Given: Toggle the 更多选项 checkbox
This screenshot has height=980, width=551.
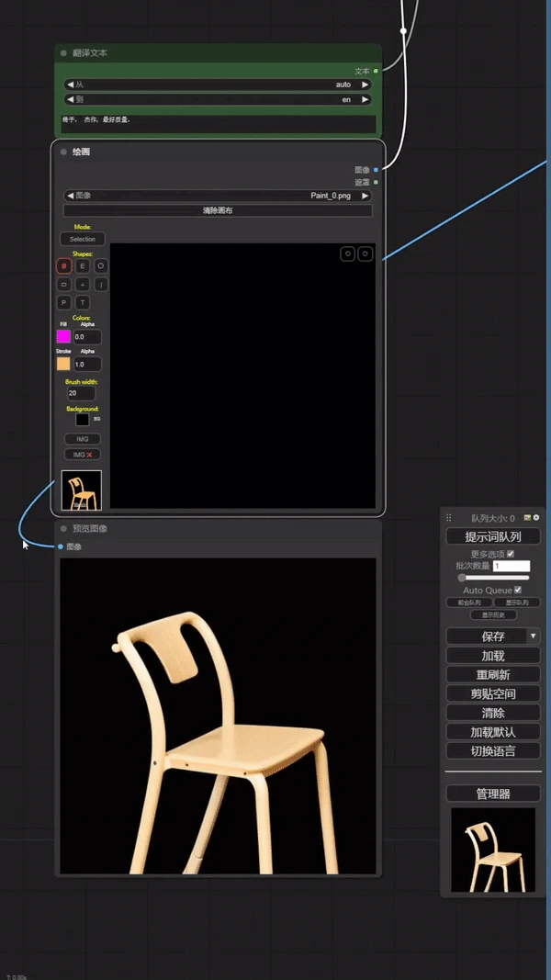Looking at the screenshot, I should [x=511, y=554].
